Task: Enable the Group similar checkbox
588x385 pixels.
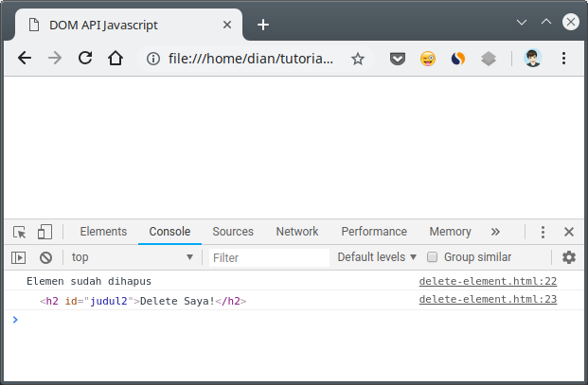Action: pos(433,257)
